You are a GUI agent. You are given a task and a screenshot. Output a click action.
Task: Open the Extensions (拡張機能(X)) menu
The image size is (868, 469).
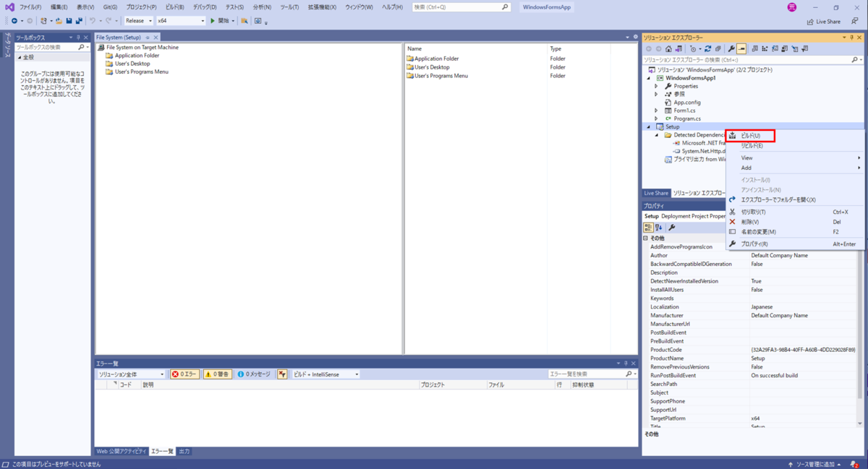pyautogui.click(x=320, y=7)
